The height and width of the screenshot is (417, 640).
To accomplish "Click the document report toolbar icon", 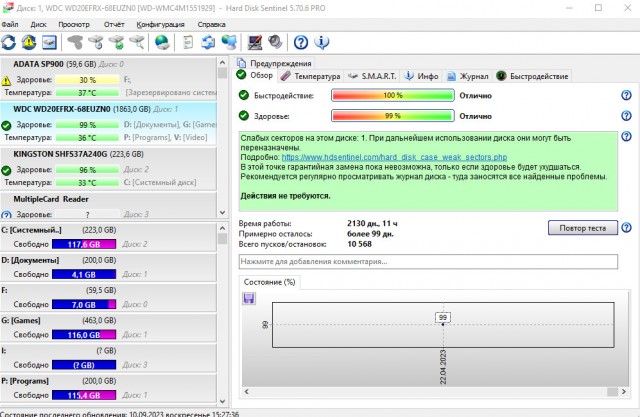I will click(188, 42).
